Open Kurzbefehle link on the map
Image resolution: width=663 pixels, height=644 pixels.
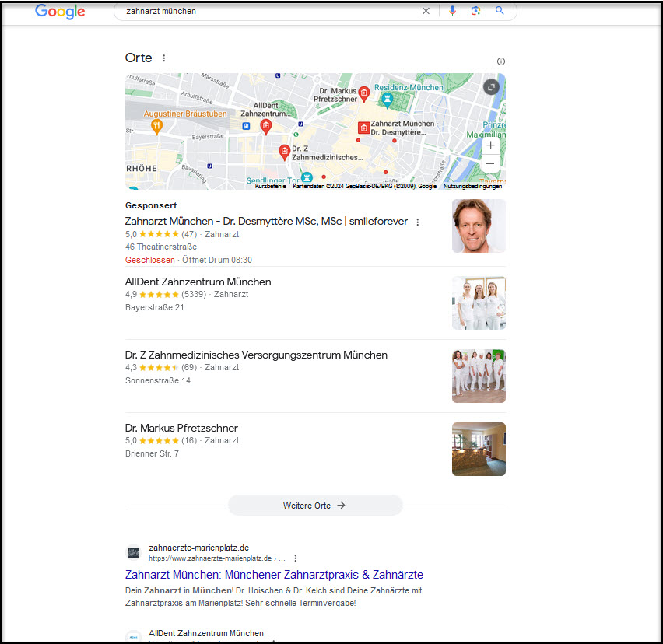[x=271, y=187]
